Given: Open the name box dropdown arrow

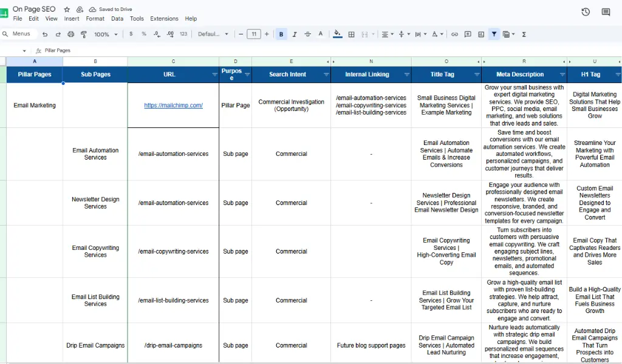Looking at the screenshot, I should coord(24,51).
